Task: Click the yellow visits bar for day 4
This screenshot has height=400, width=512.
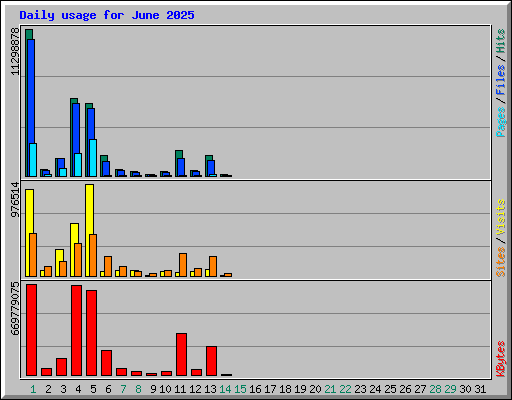Action: 73,250
